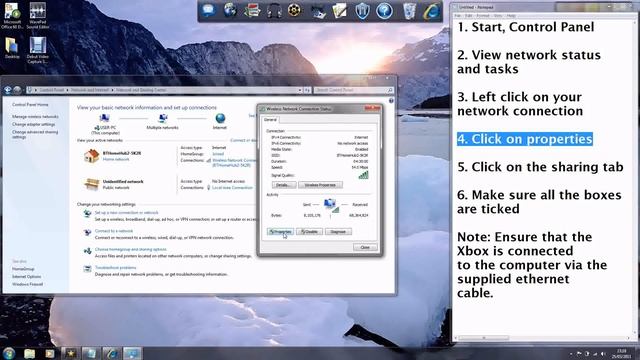Click Connect to a network link

[114, 231]
